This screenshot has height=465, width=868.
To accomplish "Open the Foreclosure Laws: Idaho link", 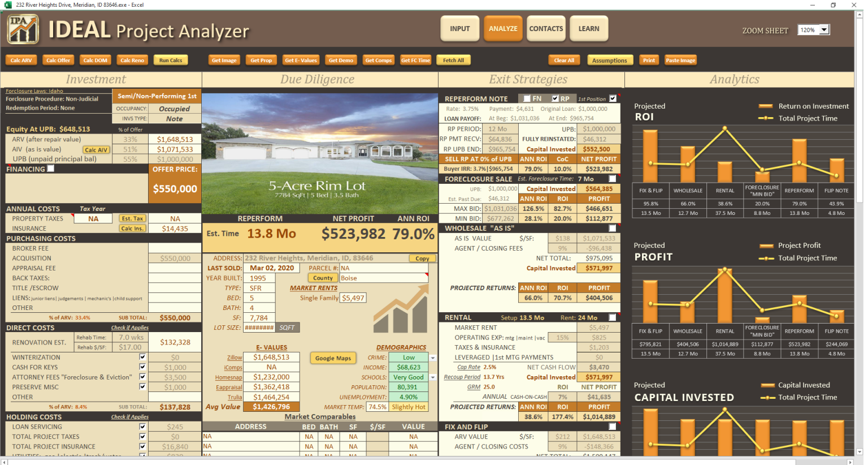I will (34, 91).
